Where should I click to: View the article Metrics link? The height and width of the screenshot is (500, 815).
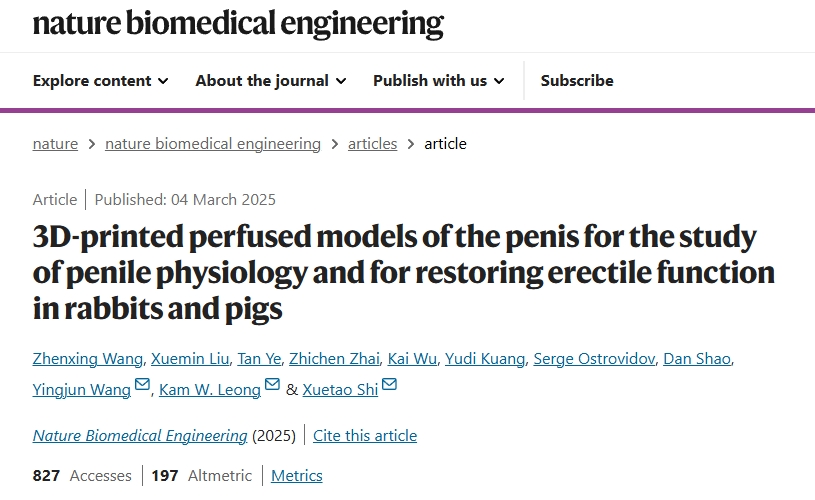pyautogui.click(x=297, y=475)
